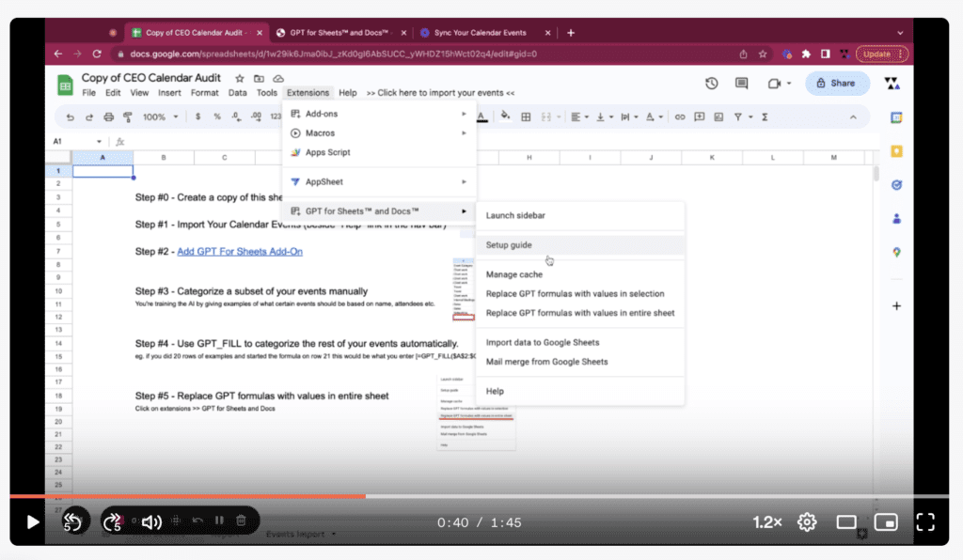Switch to GPT for Sheets browser tab
The height and width of the screenshot is (560, 963).
click(340, 33)
